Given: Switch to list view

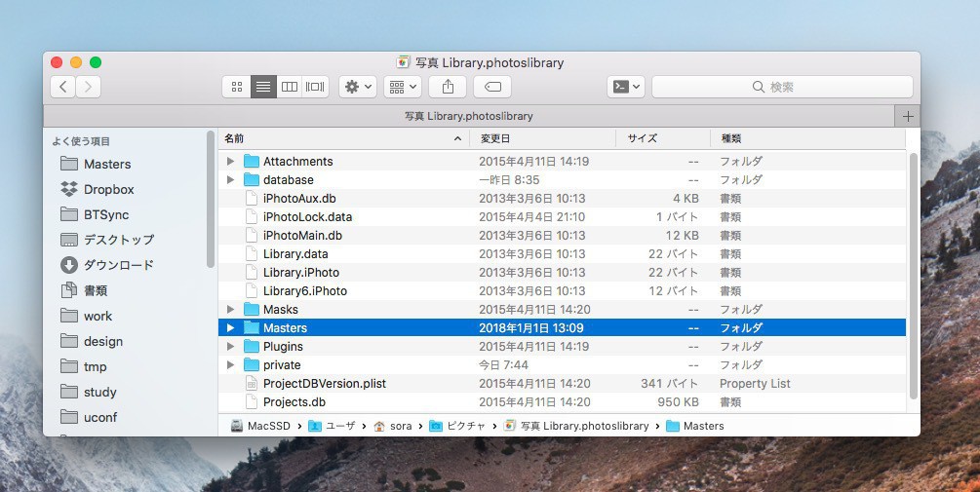Looking at the screenshot, I should click(263, 87).
